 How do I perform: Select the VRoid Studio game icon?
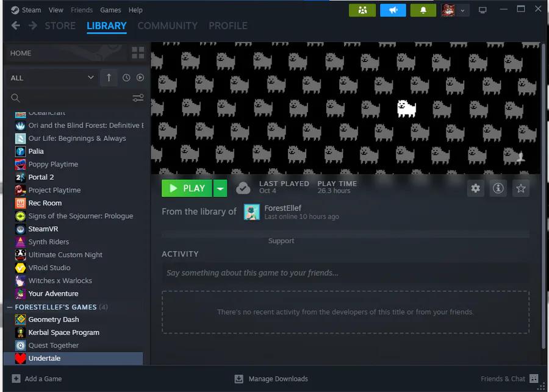click(20, 268)
